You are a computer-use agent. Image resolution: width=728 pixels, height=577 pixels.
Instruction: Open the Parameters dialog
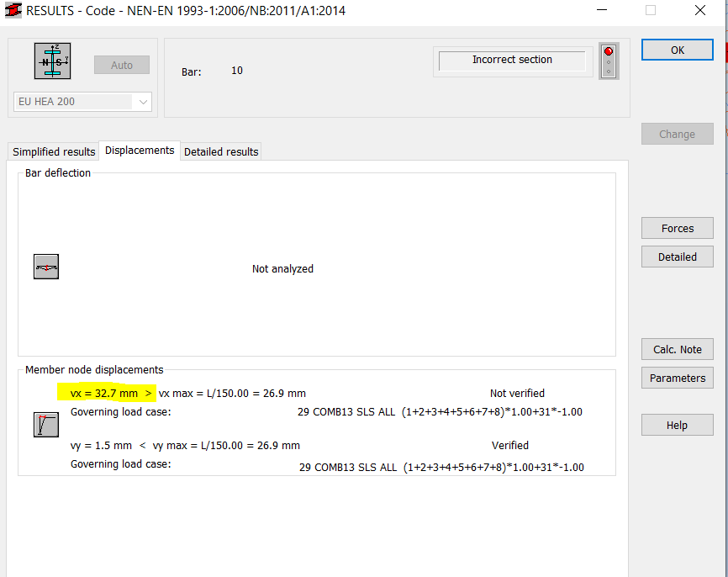pos(677,378)
